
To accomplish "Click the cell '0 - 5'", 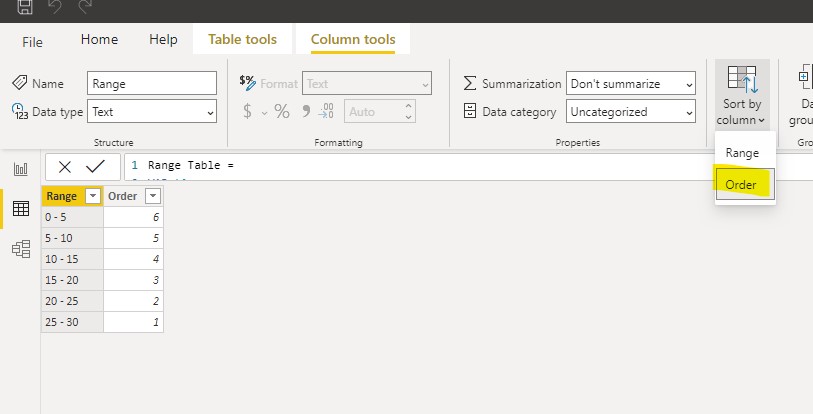I will pos(72,217).
